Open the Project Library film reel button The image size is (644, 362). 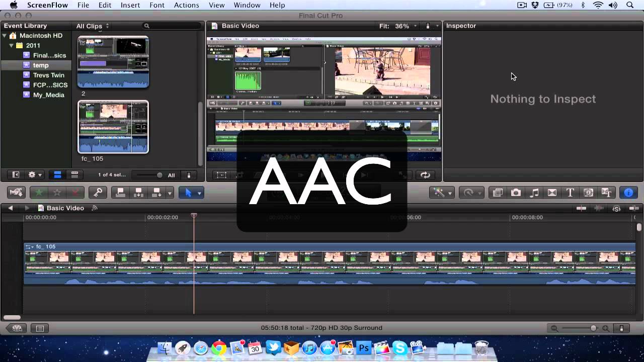tap(17, 328)
